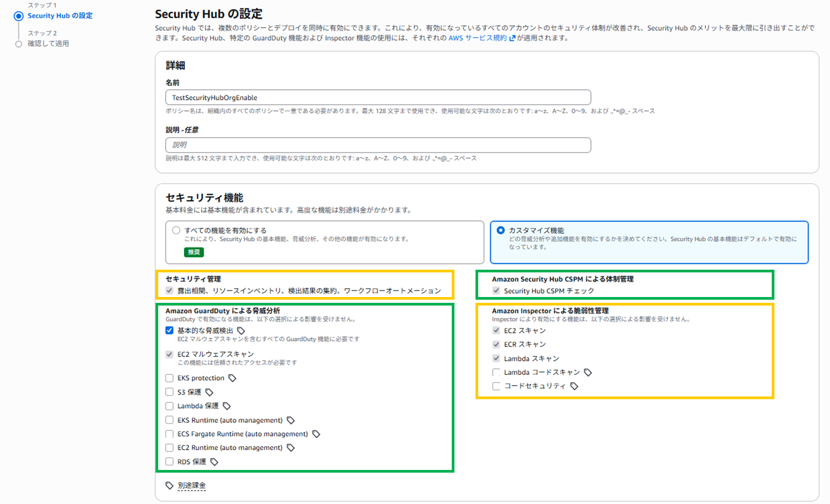
Task: Toggle the 露出相関 security management checkbox
Action: click(x=169, y=291)
